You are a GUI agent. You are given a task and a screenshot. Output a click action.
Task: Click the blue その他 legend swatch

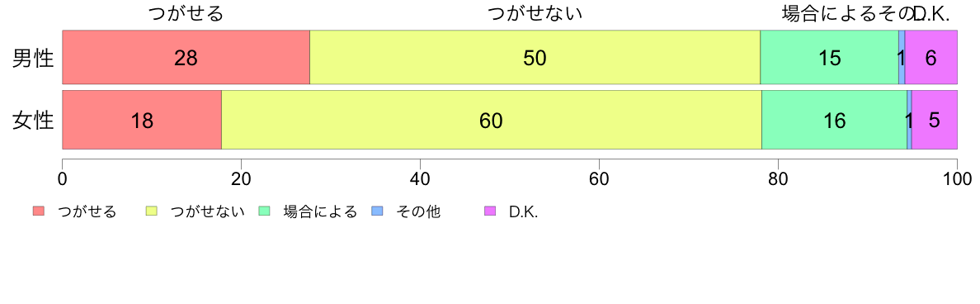pyautogui.click(x=377, y=211)
